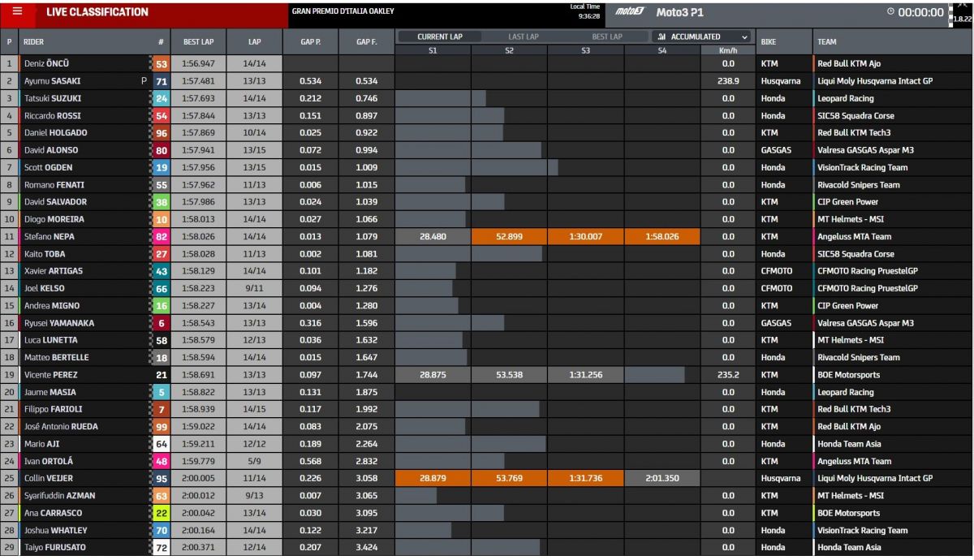Select rider Joshua WHATLEY

(x=55, y=530)
